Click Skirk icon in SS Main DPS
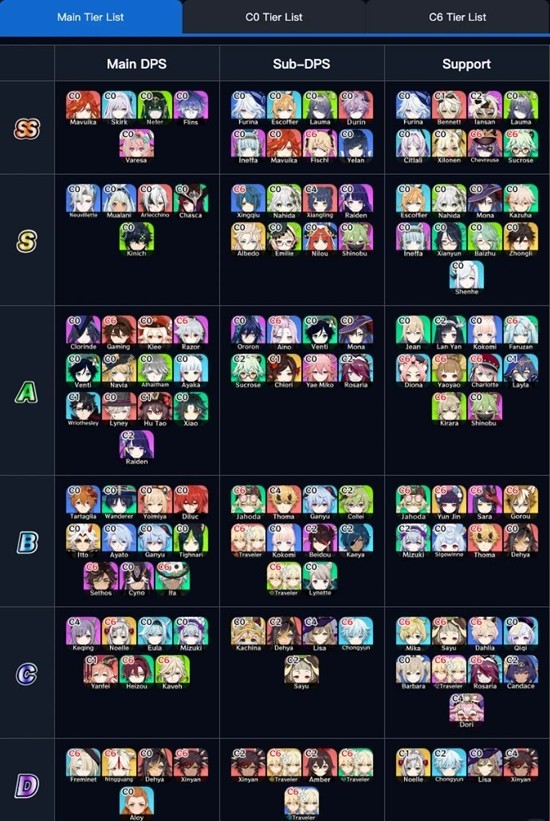The image size is (550, 821). pos(119,108)
